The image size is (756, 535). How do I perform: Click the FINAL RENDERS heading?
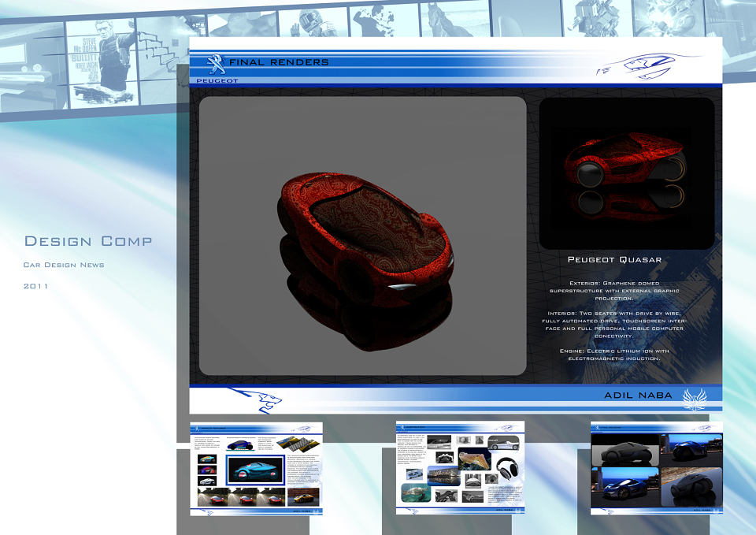[279, 62]
